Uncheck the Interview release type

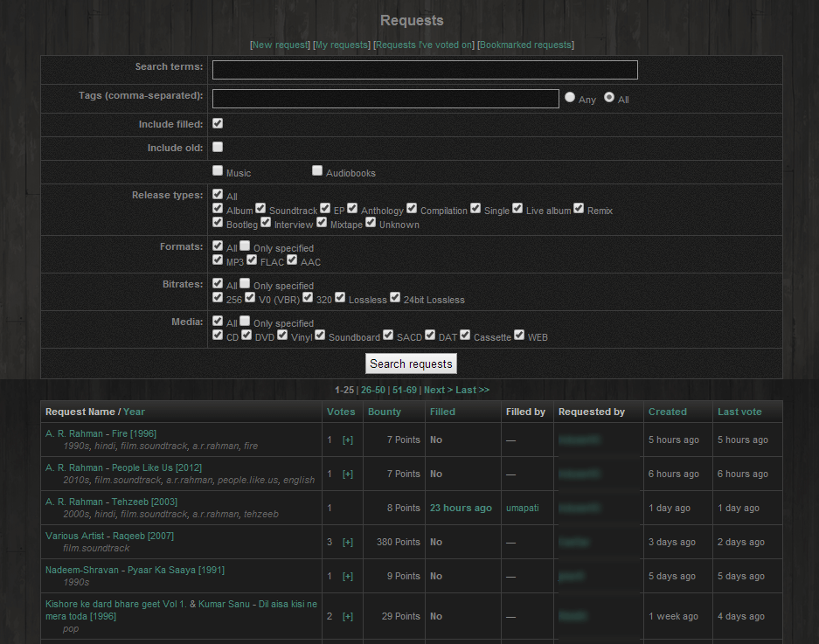pos(266,222)
